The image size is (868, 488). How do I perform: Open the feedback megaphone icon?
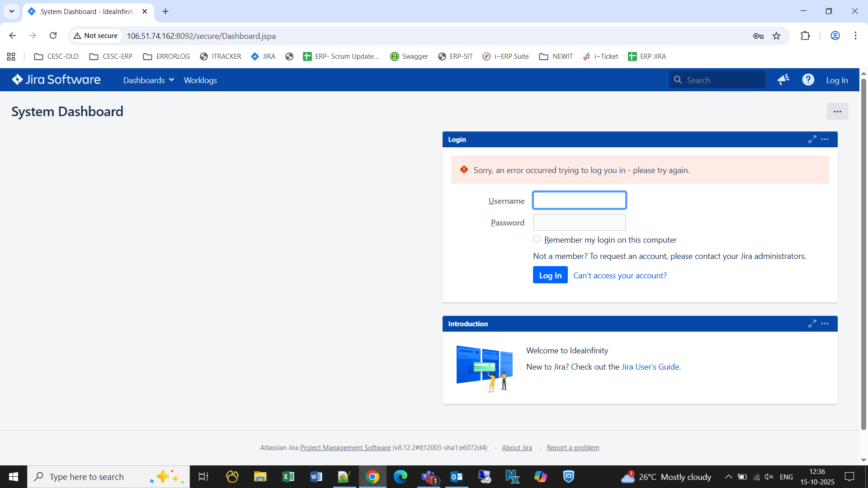[783, 80]
